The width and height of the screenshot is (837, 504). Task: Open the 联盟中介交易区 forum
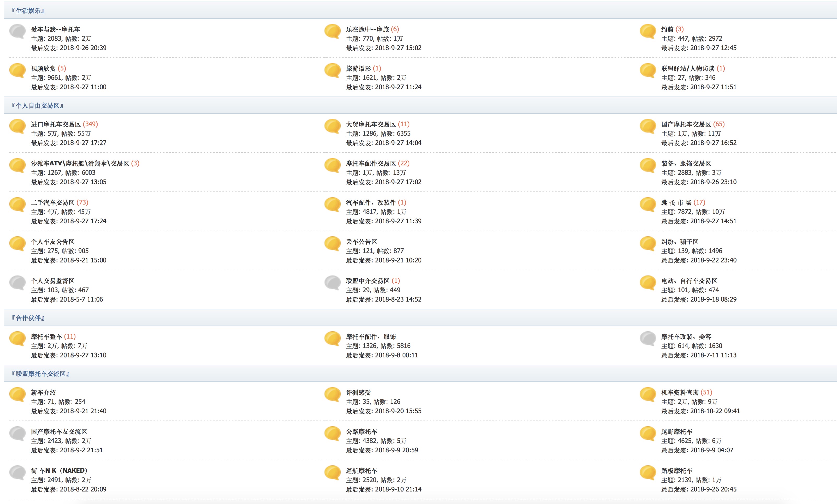[368, 281]
